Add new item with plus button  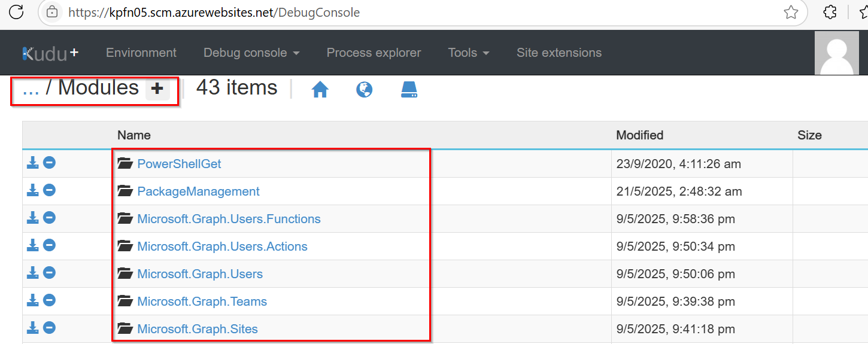tap(157, 89)
